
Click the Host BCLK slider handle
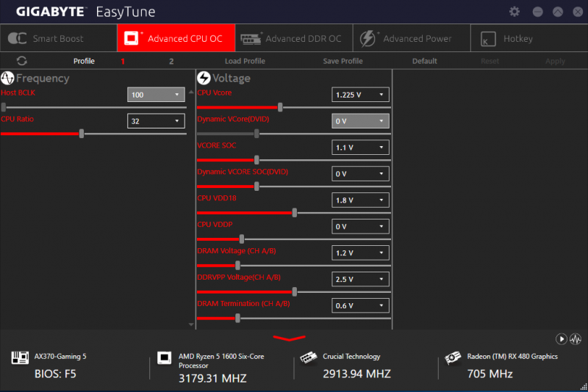pyautogui.click(x=4, y=107)
